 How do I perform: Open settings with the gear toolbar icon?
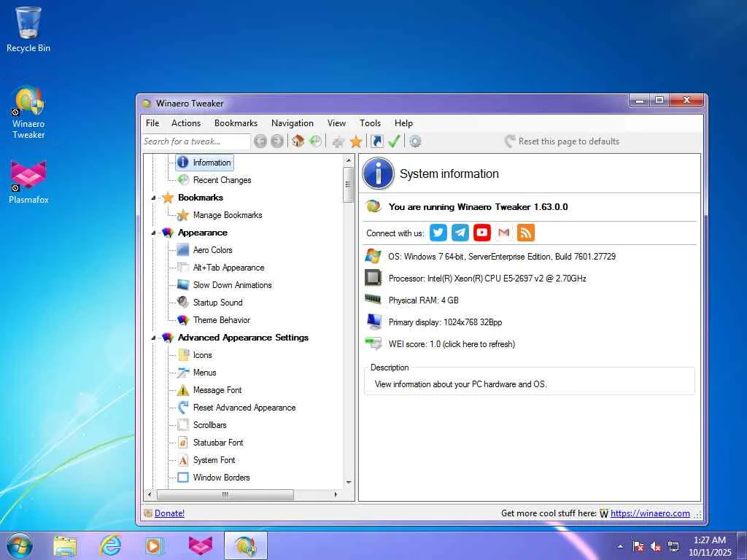tap(415, 141)
